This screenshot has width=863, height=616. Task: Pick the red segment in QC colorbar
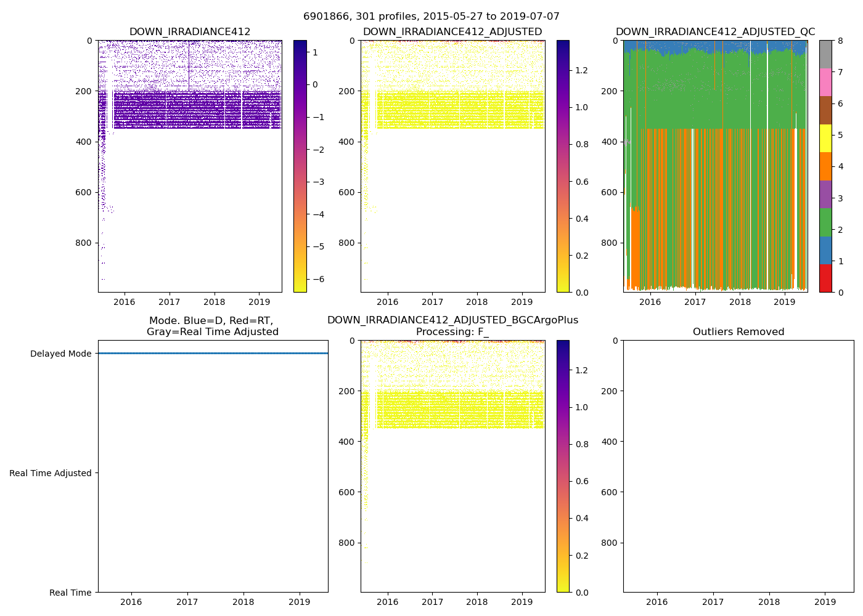pyautogui.click(x=825, y=278)
